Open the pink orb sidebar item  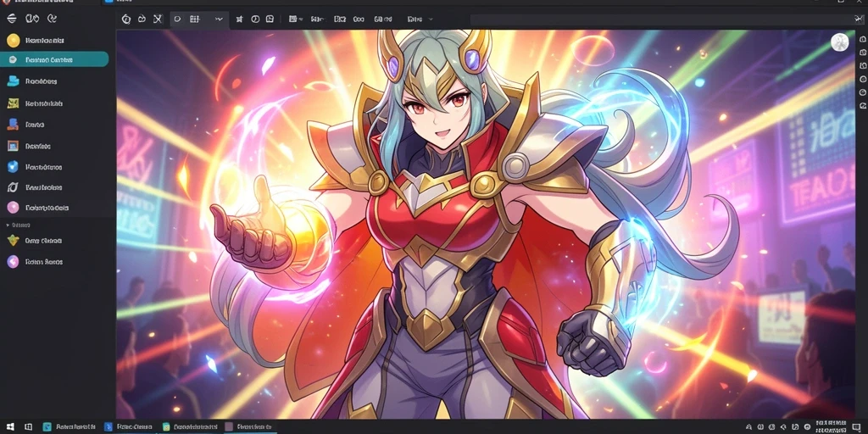[55, 209]
